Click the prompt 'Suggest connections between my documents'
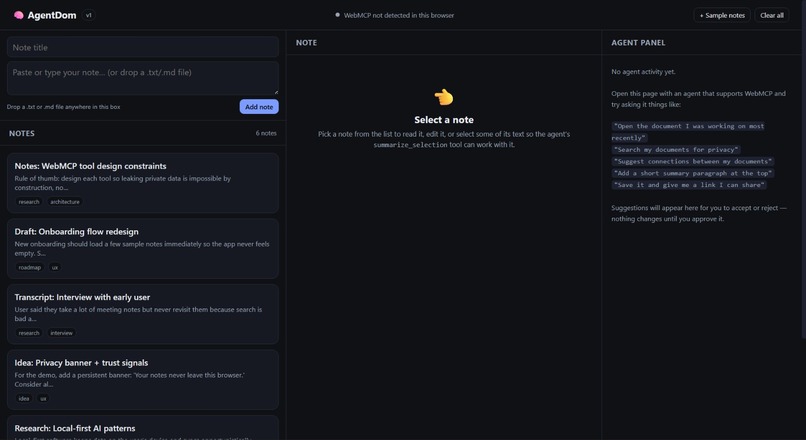 pos(693,161)
